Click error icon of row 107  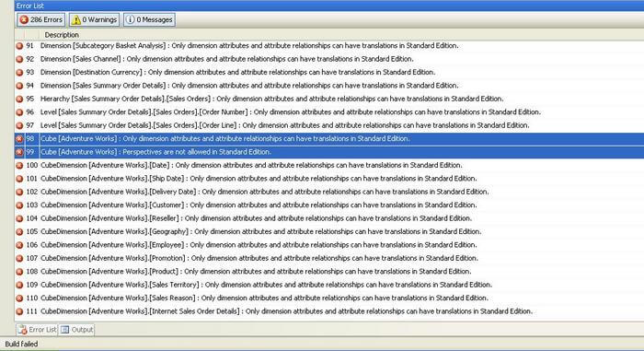19,259
